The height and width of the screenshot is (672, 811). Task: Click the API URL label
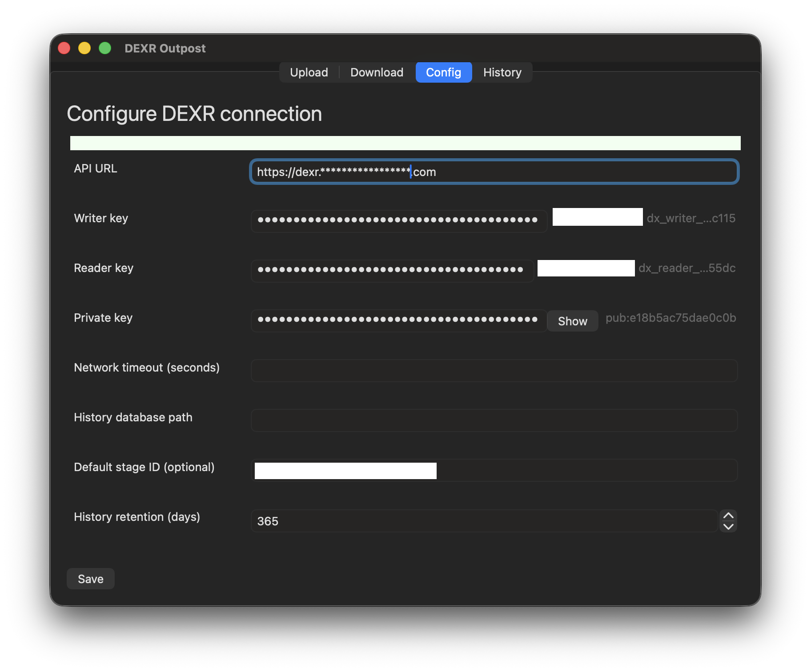click(x=96, y=168)
